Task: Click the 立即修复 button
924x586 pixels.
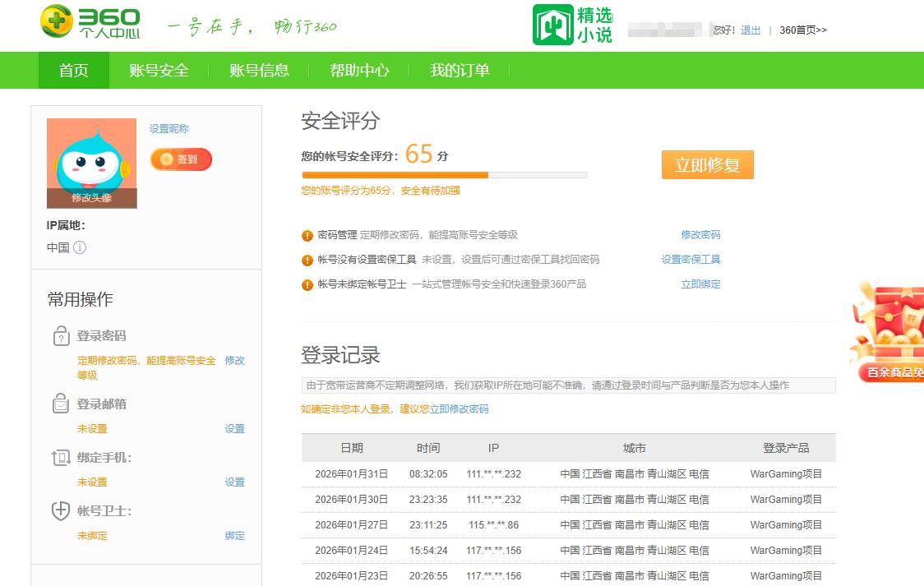Action: pos(707,164)
